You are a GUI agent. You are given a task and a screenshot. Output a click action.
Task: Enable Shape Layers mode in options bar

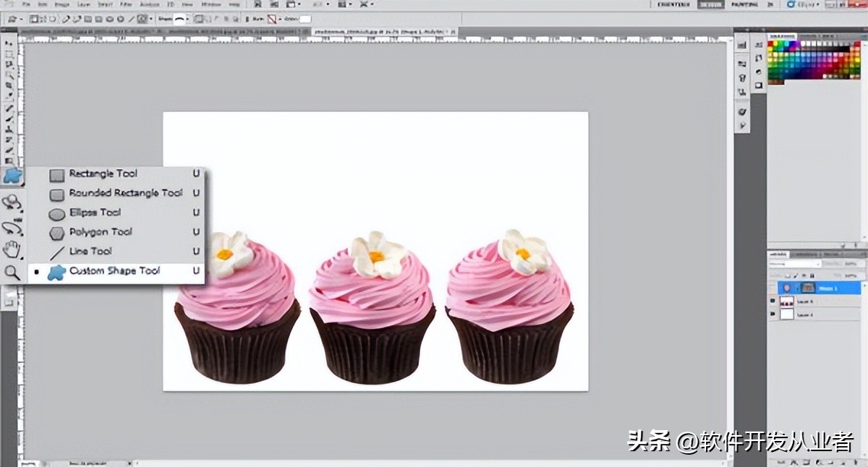coord(33,18)
